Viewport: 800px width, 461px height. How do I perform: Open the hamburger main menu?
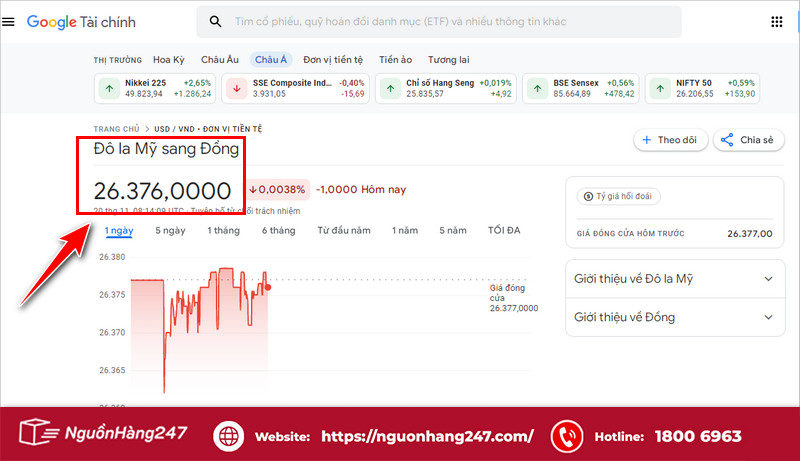click(9, 22)
